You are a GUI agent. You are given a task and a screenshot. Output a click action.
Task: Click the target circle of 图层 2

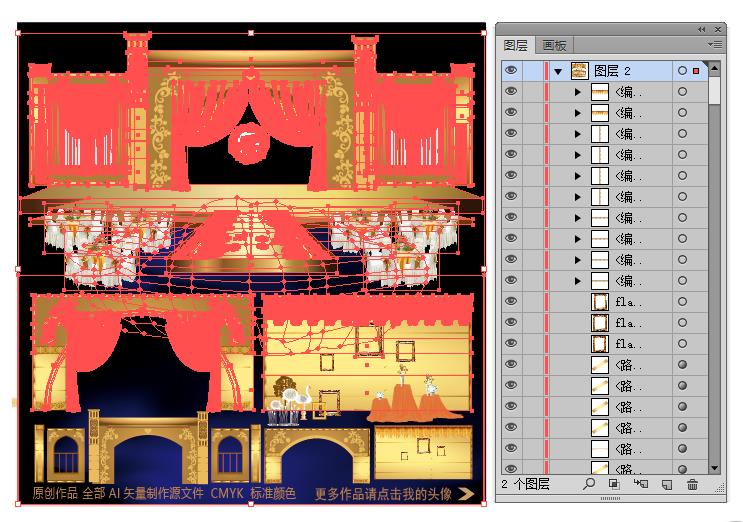682,71
